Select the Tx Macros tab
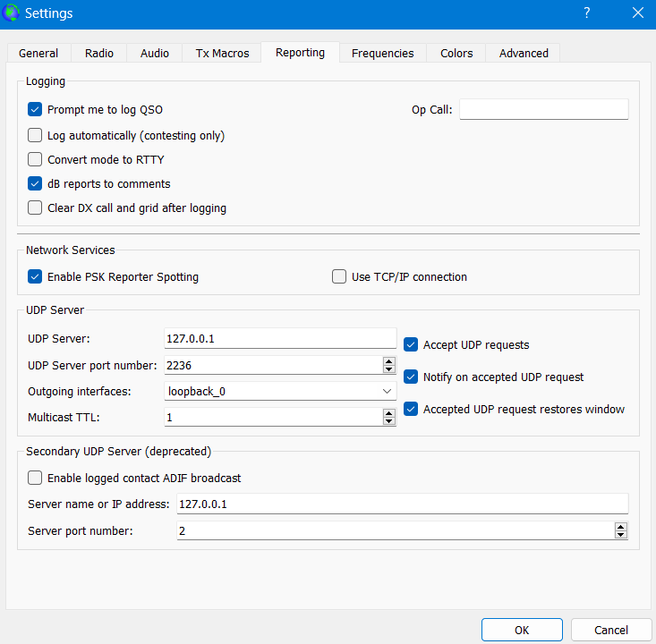Viewport: 656px width, 644px height. tap(222, 53)
